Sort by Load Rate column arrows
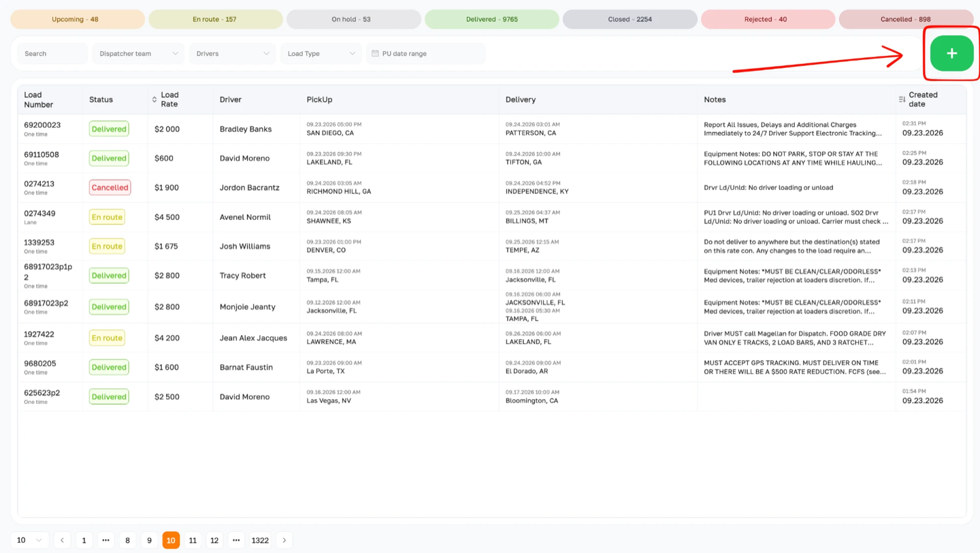The image size is (980, 553). point(154,99)
